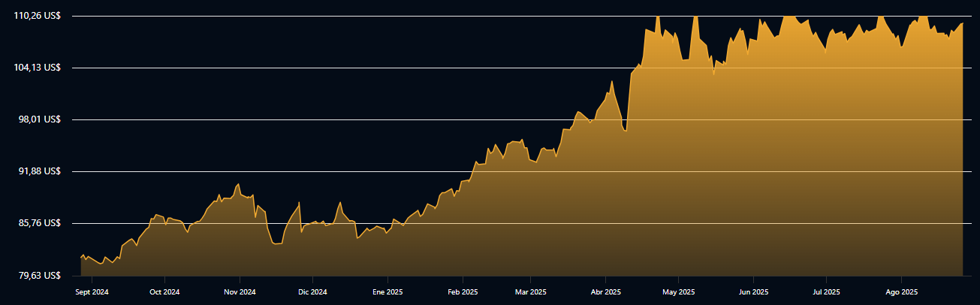Select the Jun 2025 axis label

pyautogui.click(x=753, y=291)
